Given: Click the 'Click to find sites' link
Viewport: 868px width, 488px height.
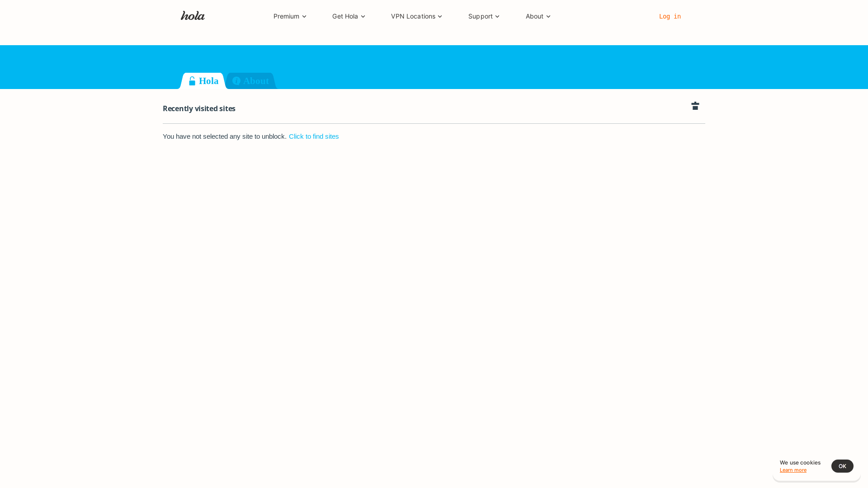Looking at the screenshot, I should pyautogui.click(x=314, y=136).
